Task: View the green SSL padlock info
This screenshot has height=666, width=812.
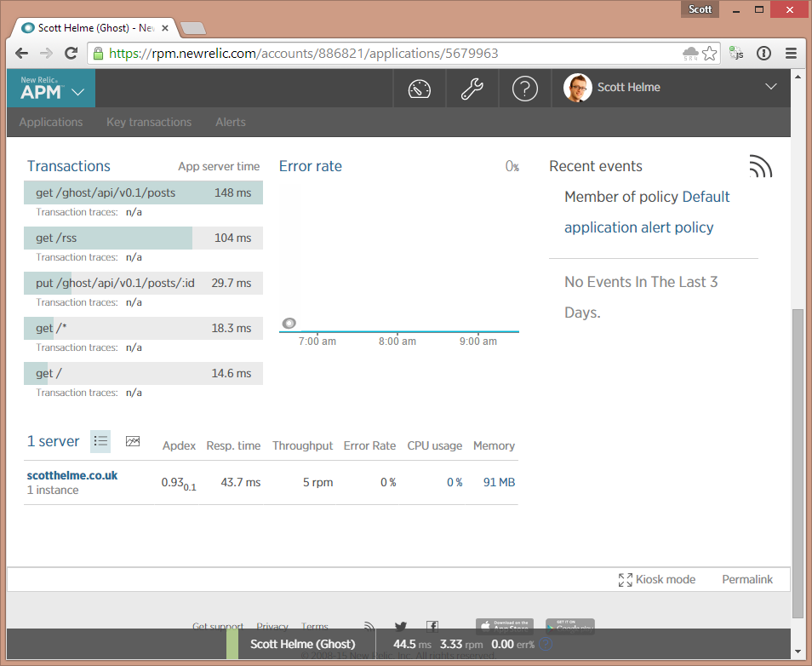Action: click(x=98, y=54)
